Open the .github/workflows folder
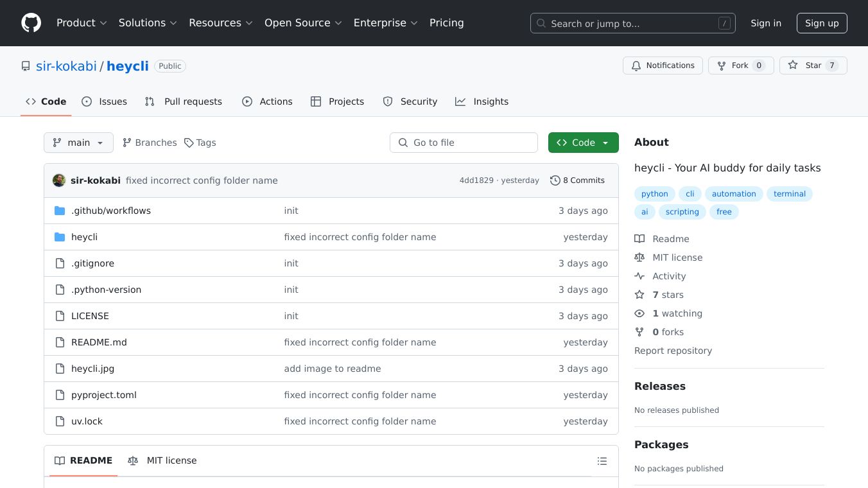868x488 pixels. click(x=110, y=211)
